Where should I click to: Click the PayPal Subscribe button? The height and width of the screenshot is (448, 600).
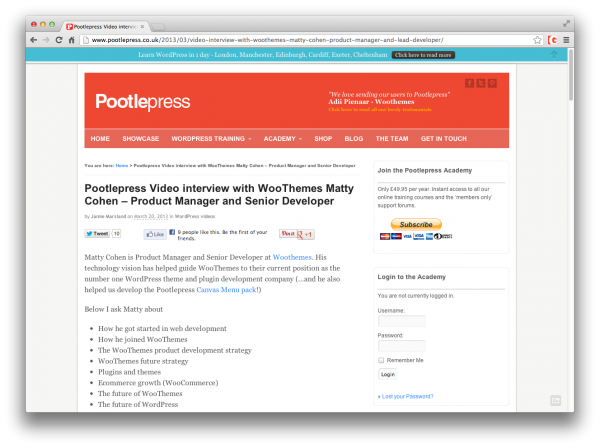[416, 224]
